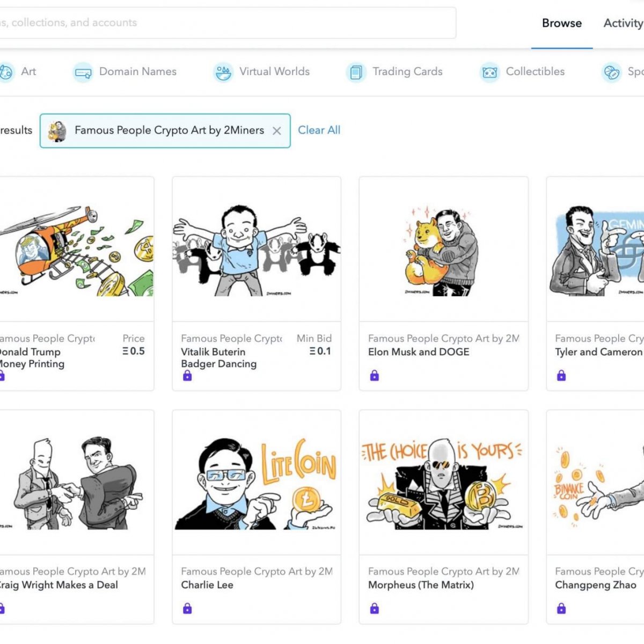Click the Craig Wright Makes a Deal title
Screen dimensions: 644x644
(58, 585)
